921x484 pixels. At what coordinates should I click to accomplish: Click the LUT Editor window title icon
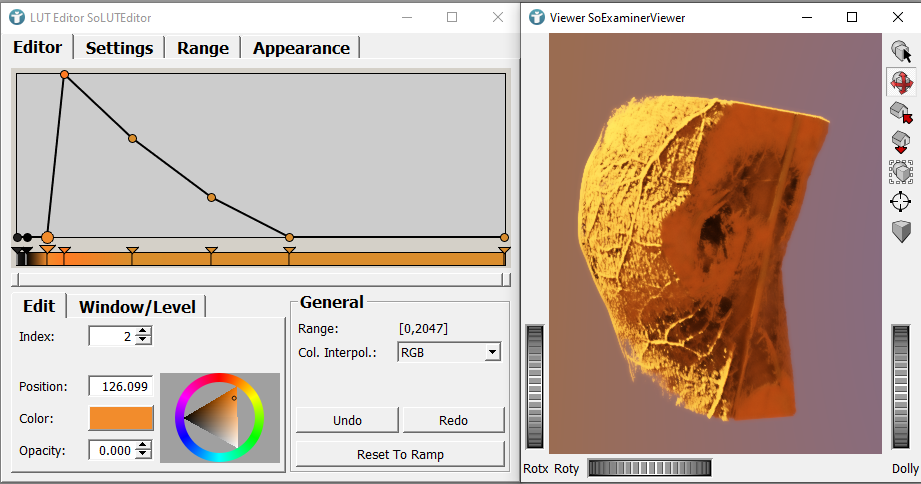18,17
